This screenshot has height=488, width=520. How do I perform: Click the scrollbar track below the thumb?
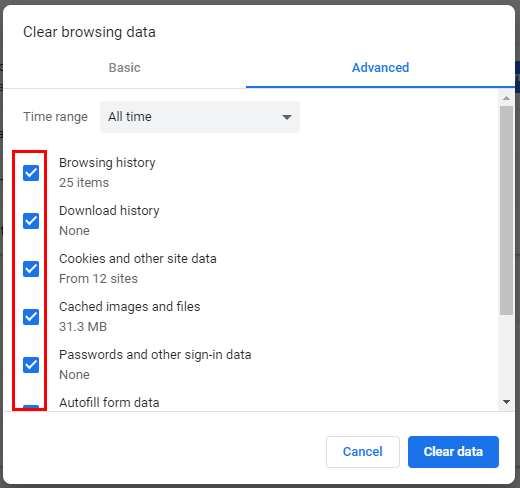506,355
